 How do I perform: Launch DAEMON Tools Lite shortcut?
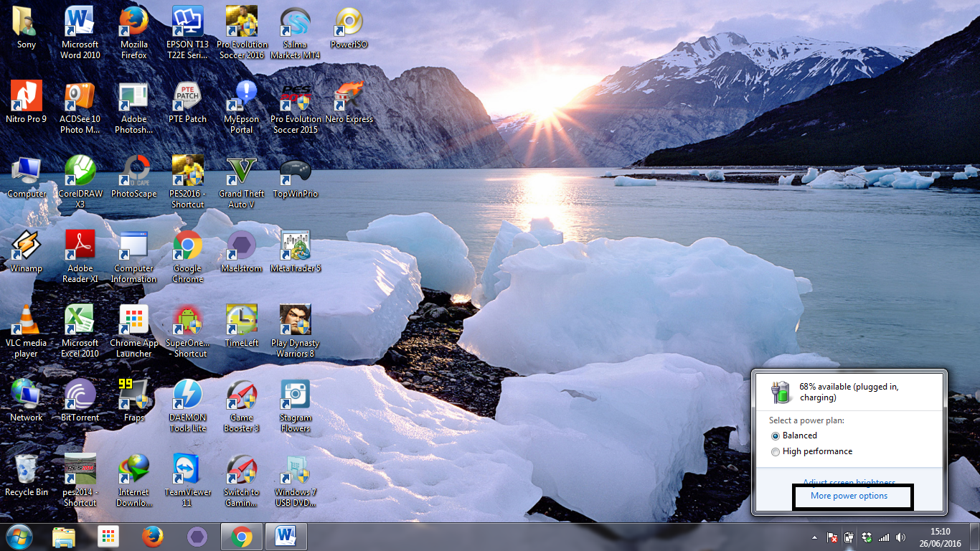188,406
